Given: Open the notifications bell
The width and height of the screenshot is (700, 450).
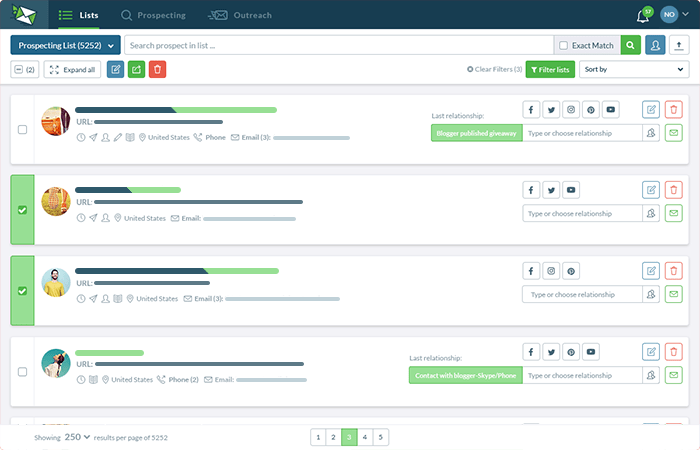Looking at the screenshot, I should point(643,16).
